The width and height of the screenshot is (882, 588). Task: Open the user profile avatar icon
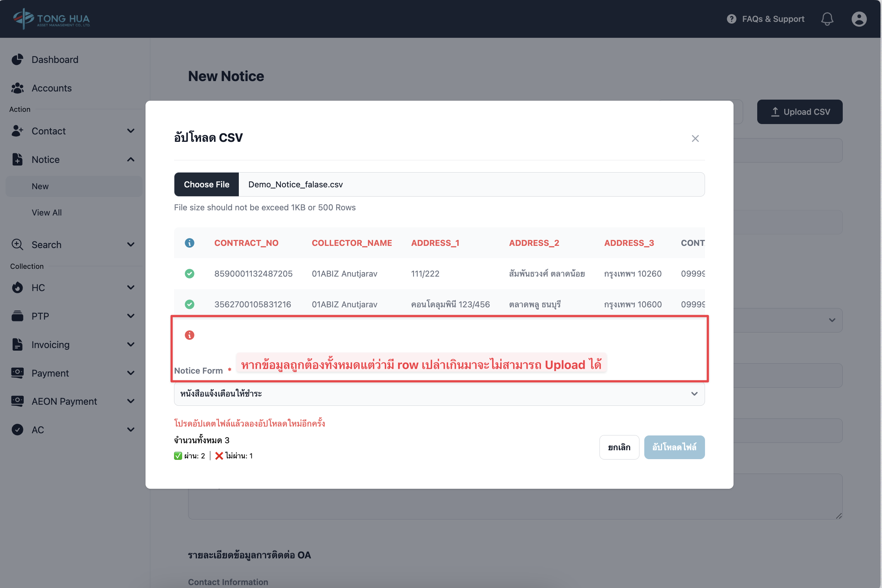[x=859, y=19]
